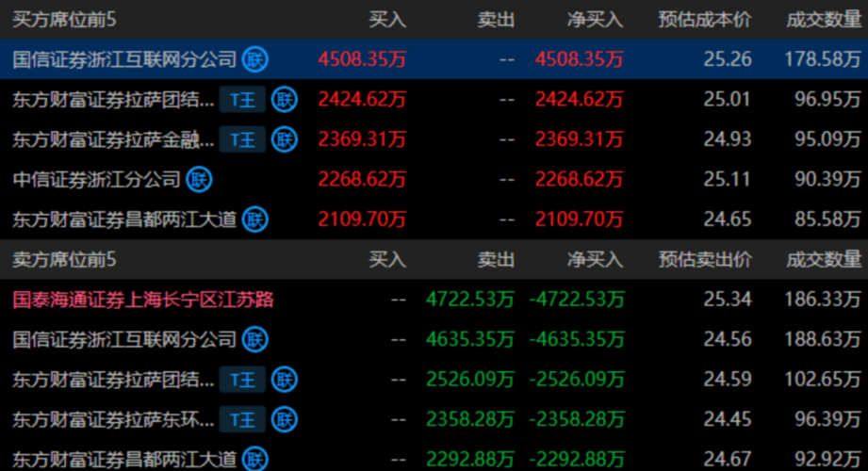Click 联 icon beside sell-side 国信证券浙江互联网分公司
The height and width of the screenshot is (471, 868).
tap(255, 339)
